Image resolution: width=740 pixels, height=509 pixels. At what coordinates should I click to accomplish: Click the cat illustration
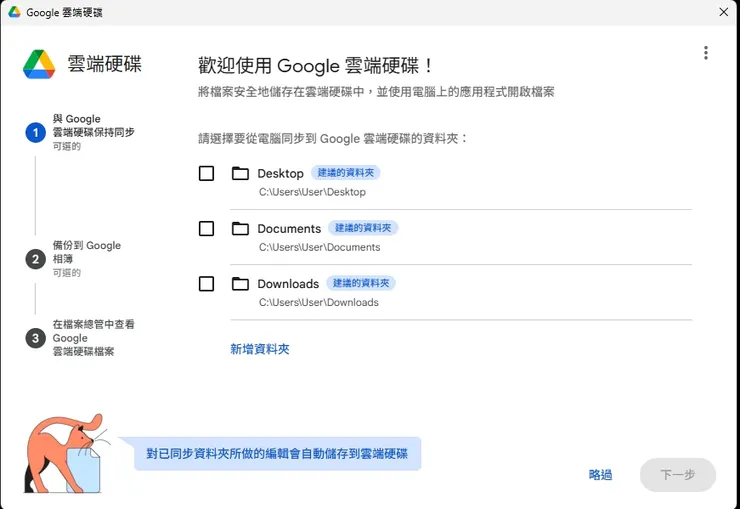pyautogui.click(x=66, y=454)
